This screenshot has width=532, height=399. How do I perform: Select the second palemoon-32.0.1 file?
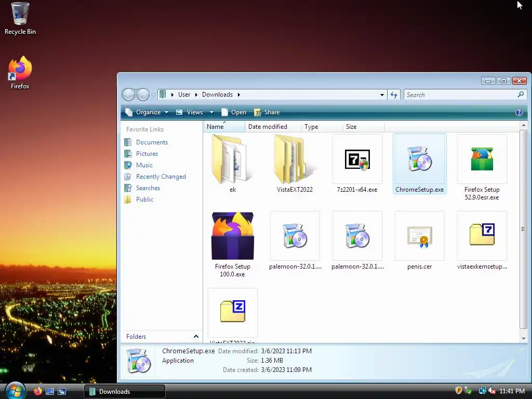(357, 241)
